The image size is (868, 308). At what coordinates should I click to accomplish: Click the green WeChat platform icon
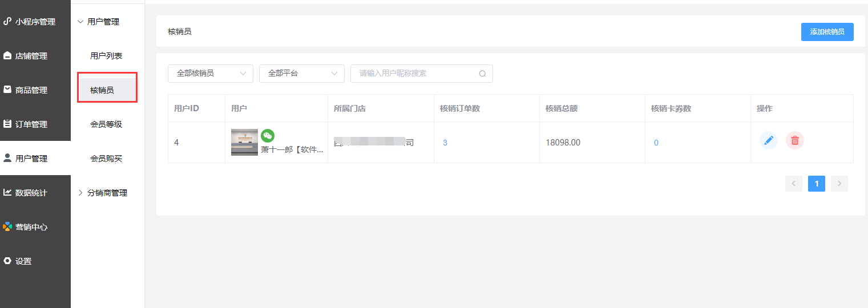click(268, 136)
